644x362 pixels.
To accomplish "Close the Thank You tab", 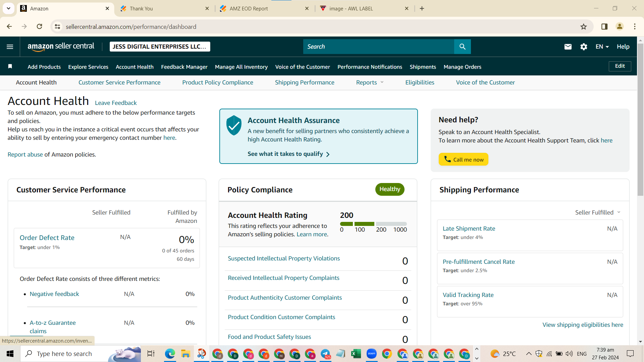I will [x=207, y=8].
